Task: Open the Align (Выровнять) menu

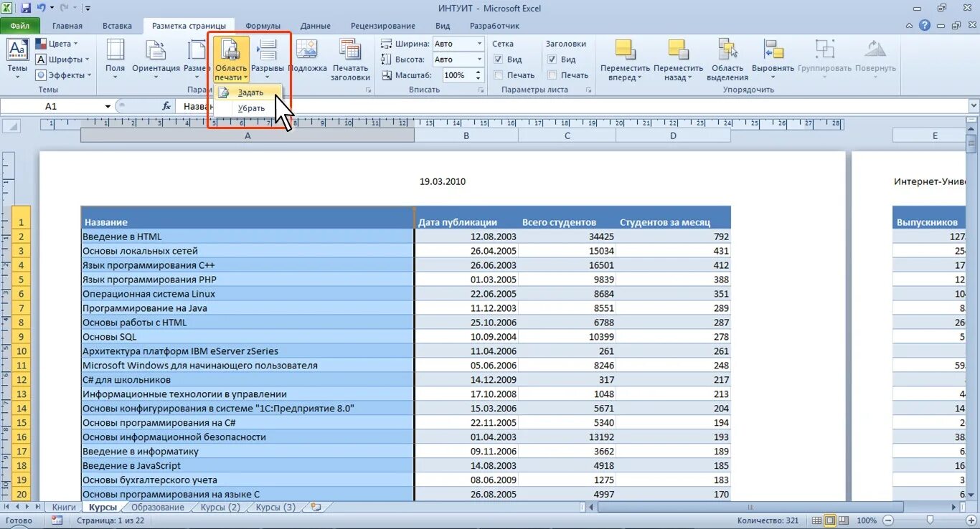Action: tap(773, 59)
